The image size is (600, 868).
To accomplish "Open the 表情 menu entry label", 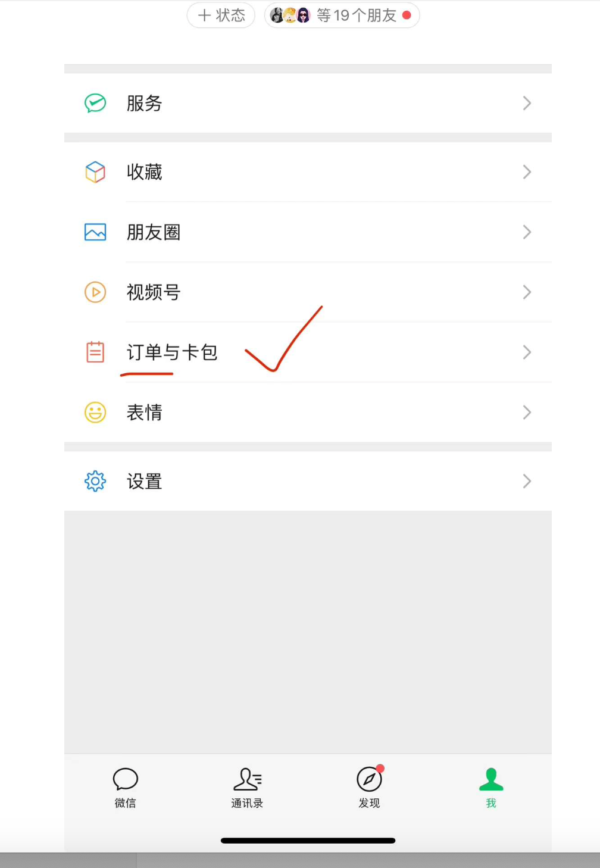I will [x=145, y=412].
